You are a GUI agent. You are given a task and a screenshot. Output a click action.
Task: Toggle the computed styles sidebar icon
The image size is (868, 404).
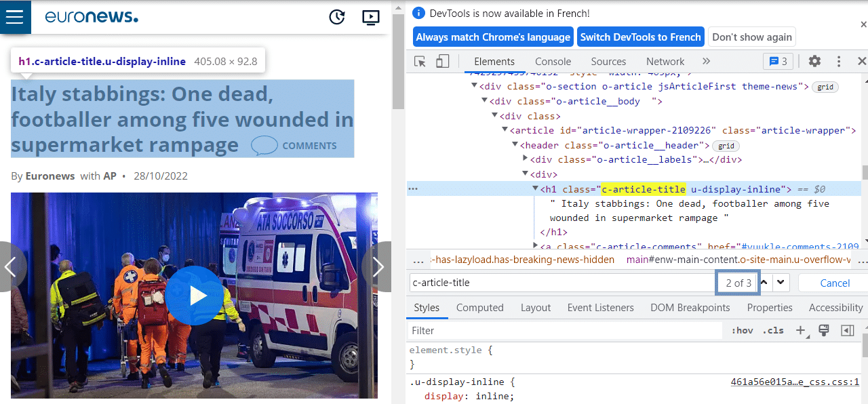[x=847, y=330]
